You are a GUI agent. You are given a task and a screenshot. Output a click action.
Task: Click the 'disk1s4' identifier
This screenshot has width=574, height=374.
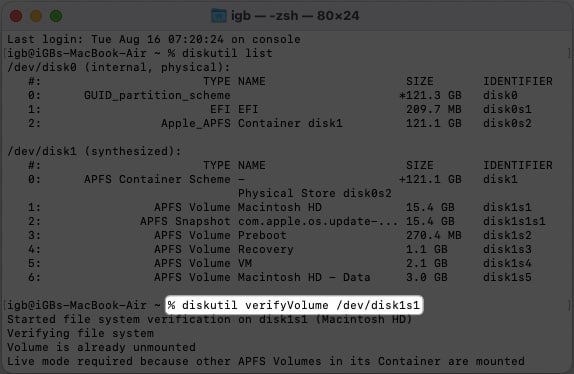coord(507,263)
